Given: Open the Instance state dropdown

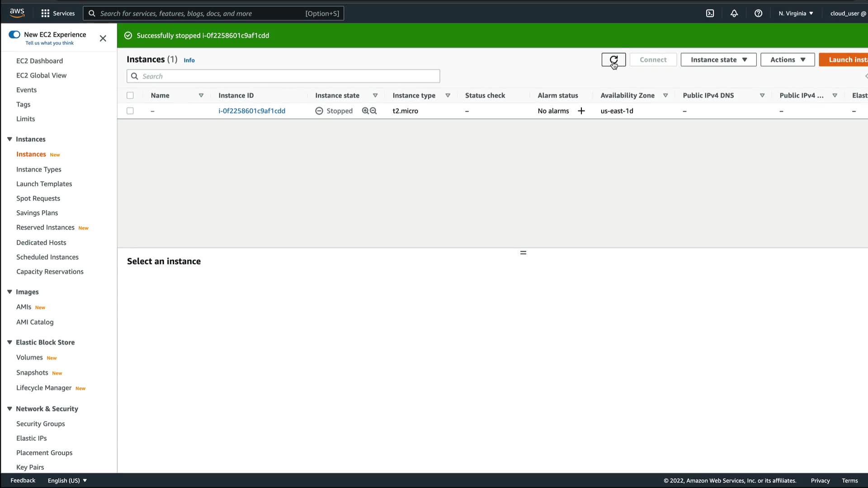Looking at the screenshot, I should tap(718, 60).
